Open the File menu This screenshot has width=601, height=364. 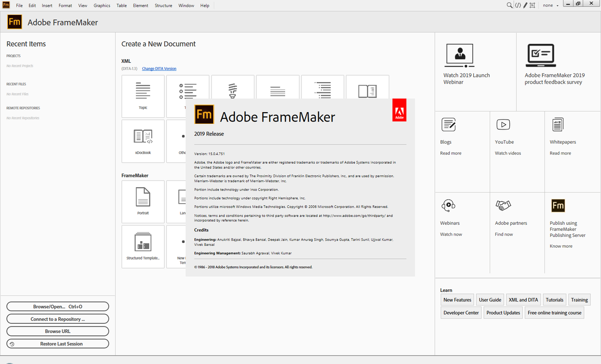pos(19,6)
